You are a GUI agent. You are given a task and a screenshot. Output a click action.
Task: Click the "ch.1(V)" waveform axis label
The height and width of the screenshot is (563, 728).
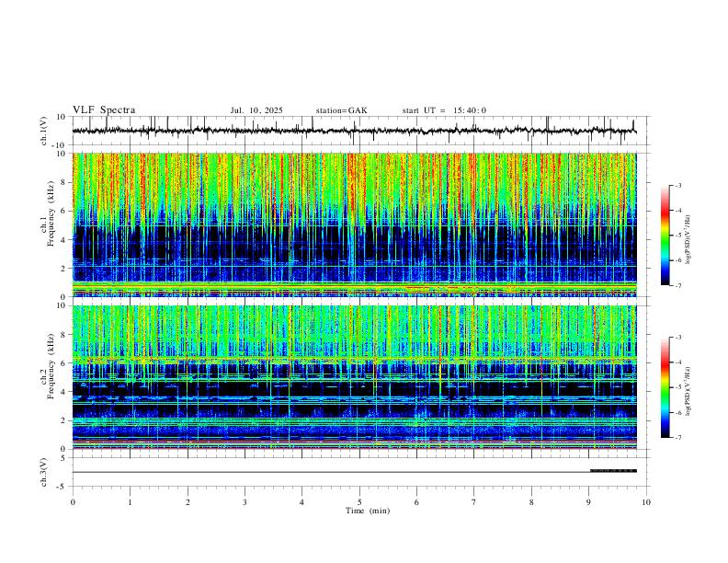(x=44, y=131)
